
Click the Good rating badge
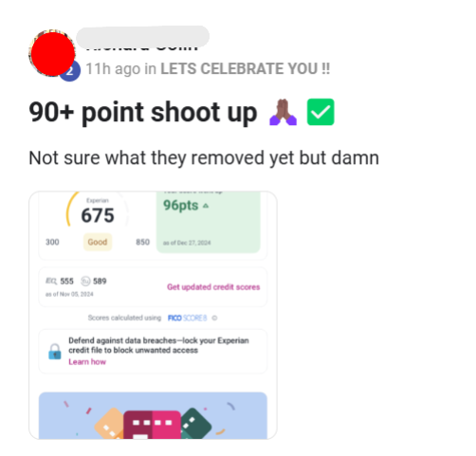(x=98, y=242)
